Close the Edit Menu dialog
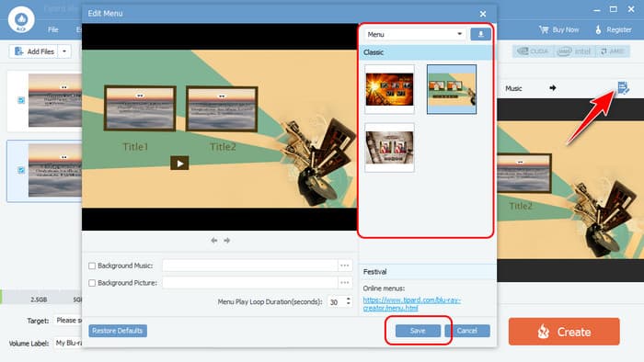This screenshot has height=362, width=644. coord(483,14)
